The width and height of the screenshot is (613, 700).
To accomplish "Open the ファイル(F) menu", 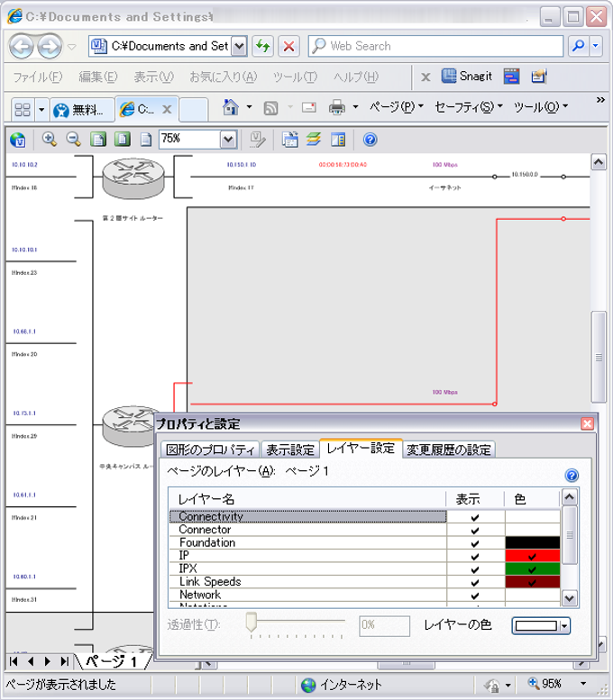I will pyautogui.click(x=38, y=77).
